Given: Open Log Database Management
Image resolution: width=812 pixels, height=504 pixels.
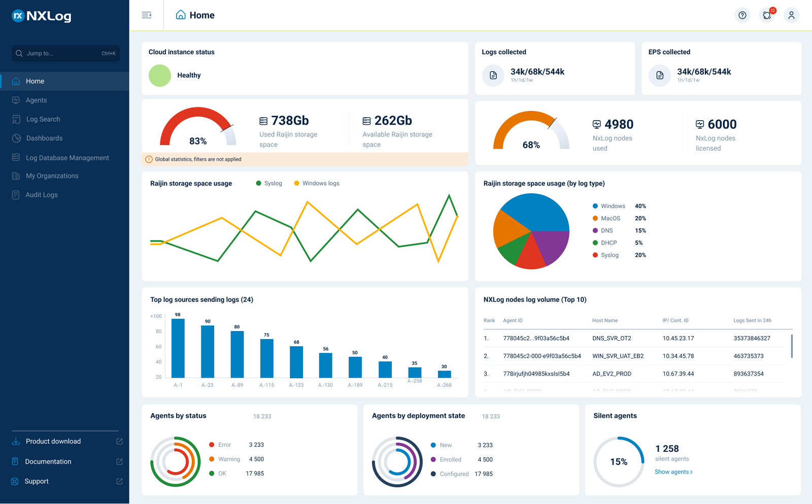Looking at the screenshot, I should (x=64, y=158).
